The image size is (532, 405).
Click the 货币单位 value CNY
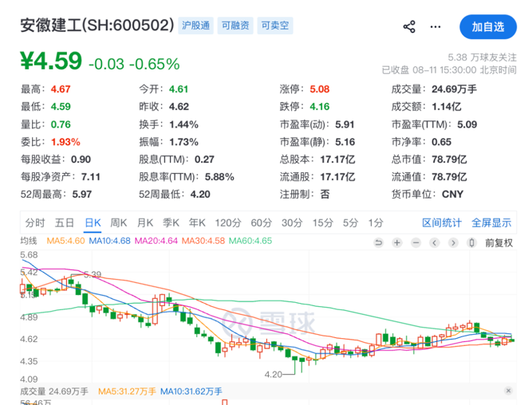tap(452, 195)
